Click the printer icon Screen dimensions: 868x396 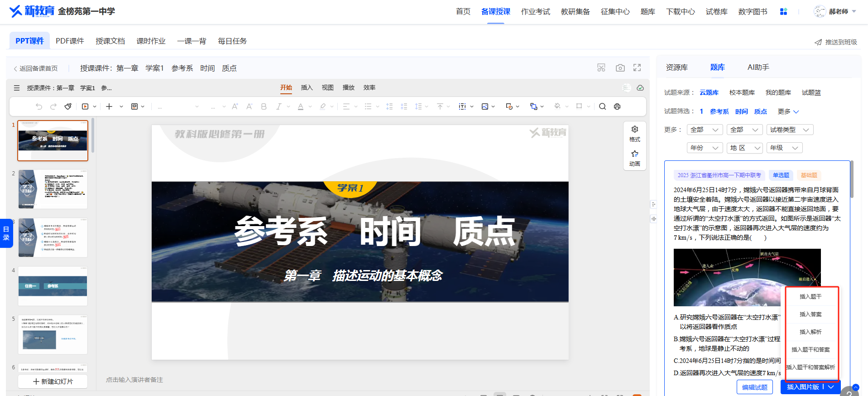[x=617, y=106]
